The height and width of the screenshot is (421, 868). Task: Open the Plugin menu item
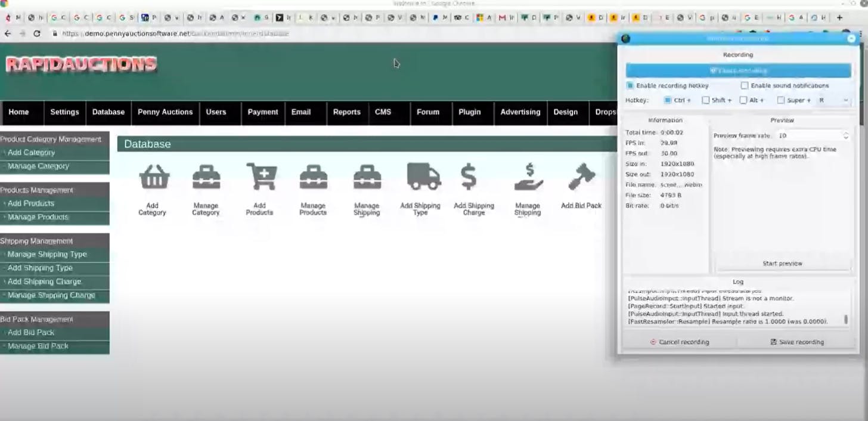point(470,112)
